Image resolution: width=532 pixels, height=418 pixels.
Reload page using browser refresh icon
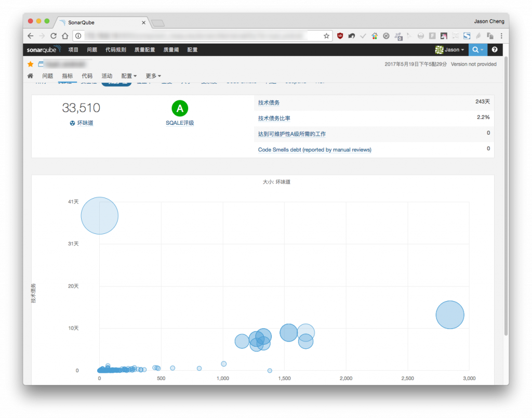pos(54,36)
